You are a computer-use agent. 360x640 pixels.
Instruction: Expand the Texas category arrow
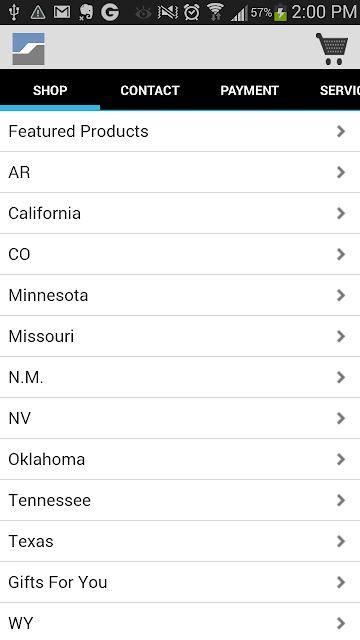[341, 541]
